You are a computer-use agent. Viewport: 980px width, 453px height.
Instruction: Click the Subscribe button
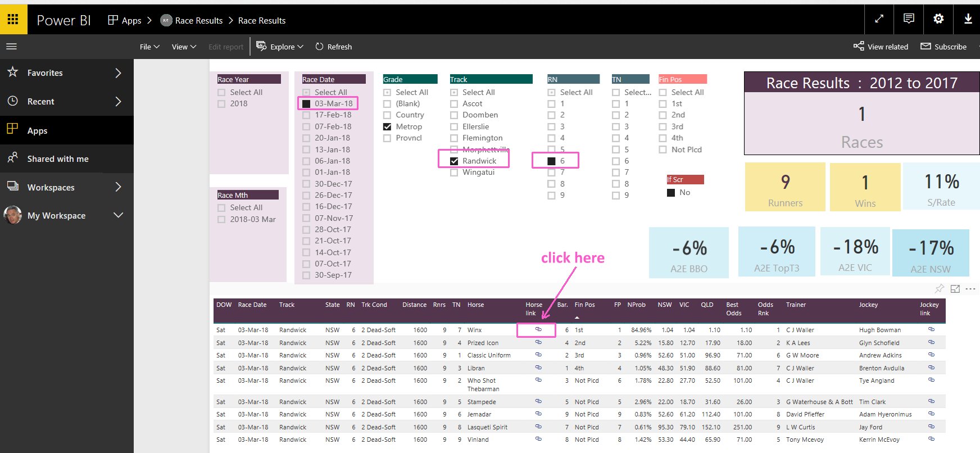pos(944,47)
